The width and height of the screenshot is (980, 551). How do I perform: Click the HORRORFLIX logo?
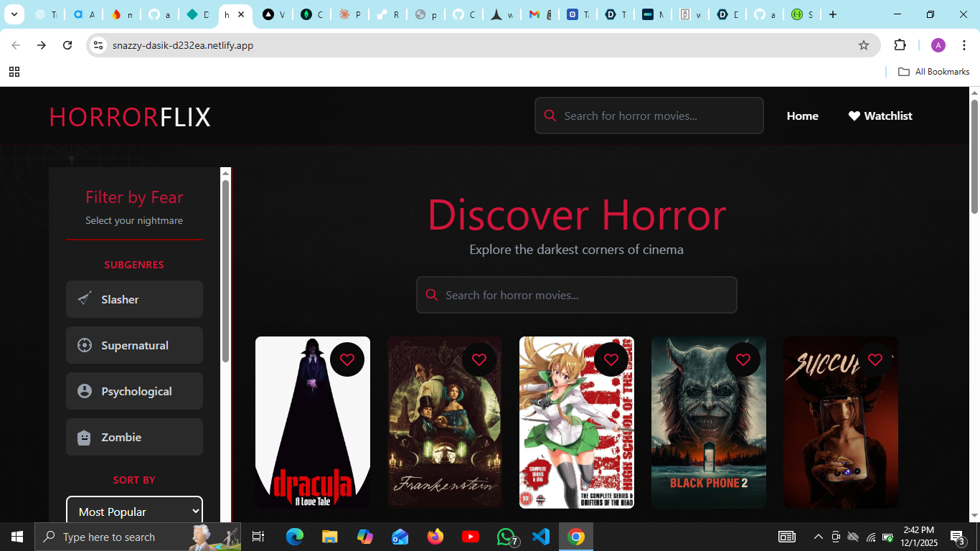click(130, 116)
